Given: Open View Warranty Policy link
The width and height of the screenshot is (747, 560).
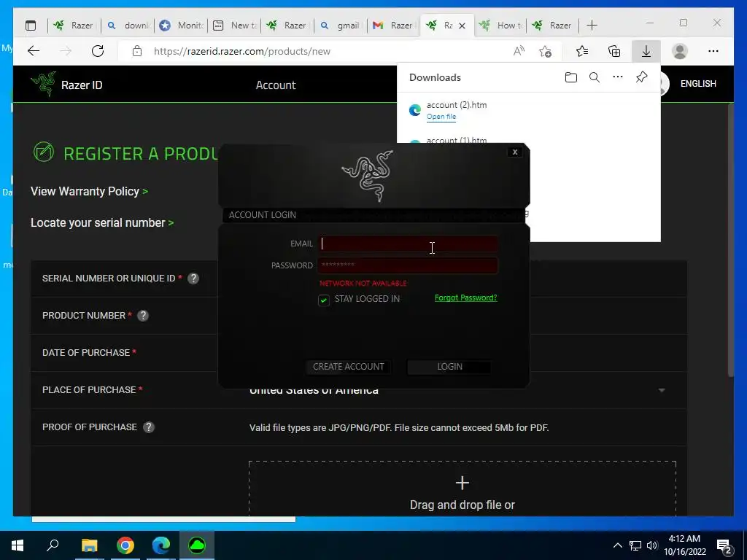Looking at the screenshot, I should coord(89,192).
